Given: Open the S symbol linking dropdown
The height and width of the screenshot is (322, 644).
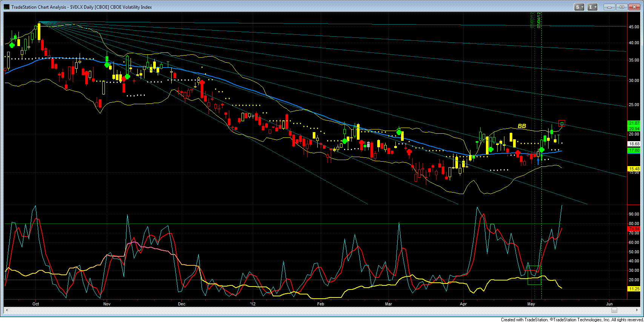Looking at the screenshot, I should [579, 7].
